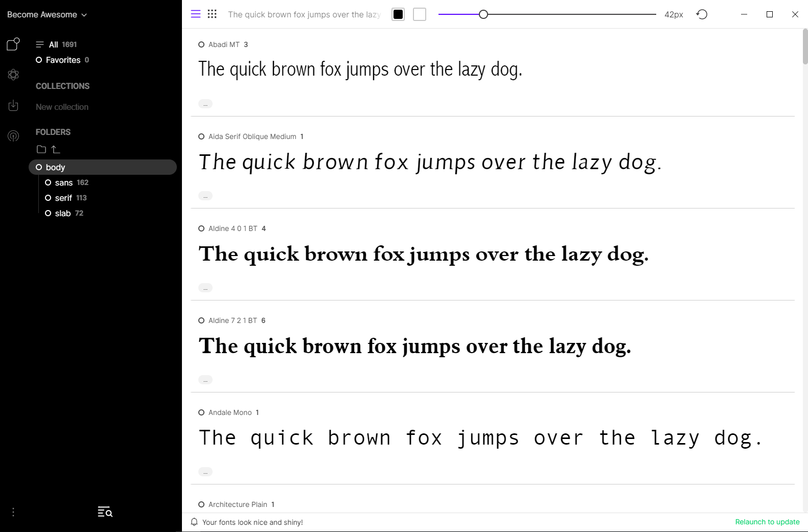This screenshot has width=808, height=532.
Task: Toggle the sans folder activation circle
Action: pyautogui.click(x=48, y=182)
